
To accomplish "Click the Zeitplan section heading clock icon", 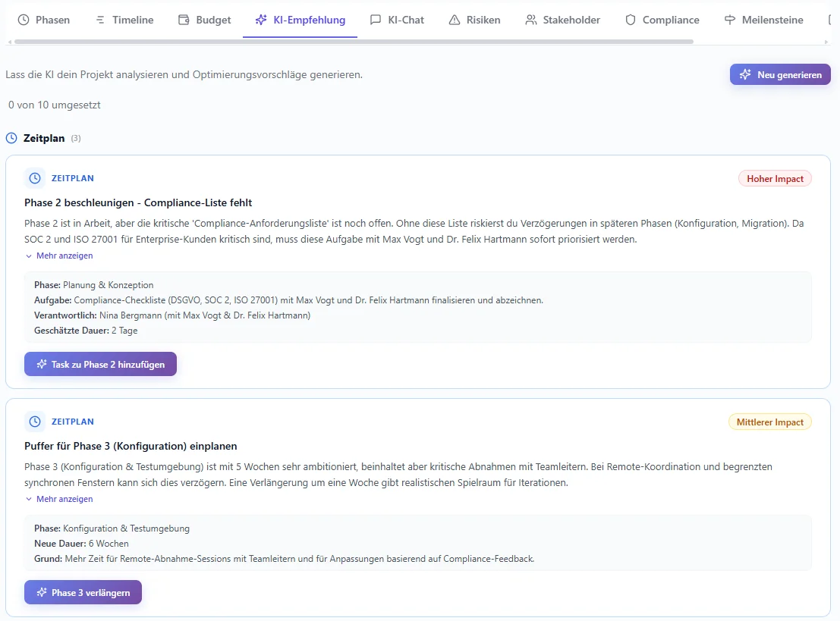I will point(11,138).
